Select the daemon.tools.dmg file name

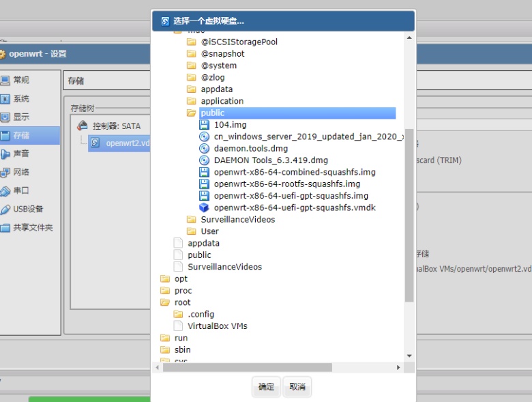(x=251, y=148)
